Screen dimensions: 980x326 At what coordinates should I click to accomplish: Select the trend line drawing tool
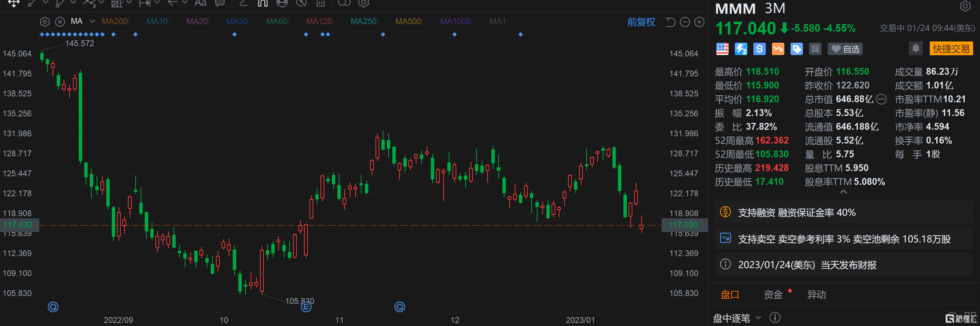click(32, 3)
